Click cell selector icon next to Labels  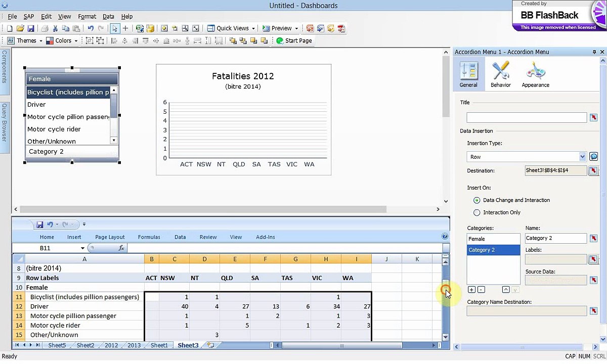pos(593,259)
